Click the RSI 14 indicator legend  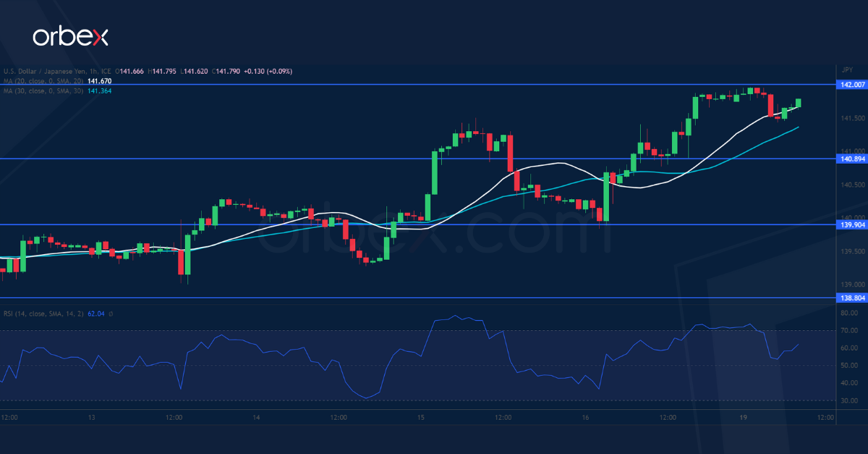(43, 314)
